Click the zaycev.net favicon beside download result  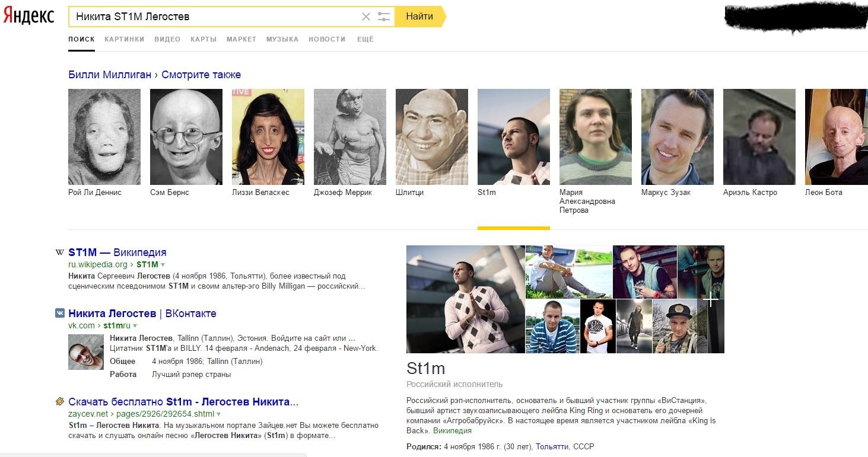point(60,402)
